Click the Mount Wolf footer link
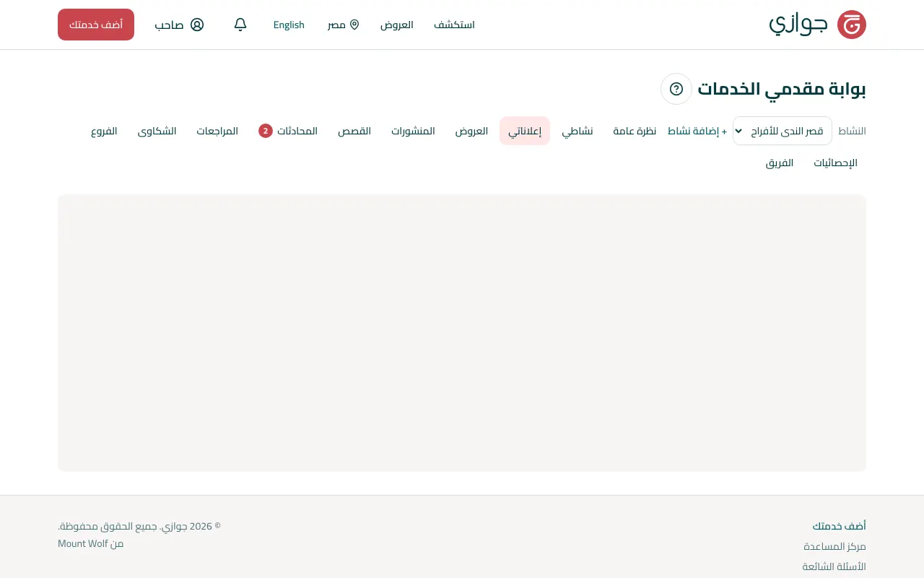This screenshot has height=578, width=924. pos(83,543)
